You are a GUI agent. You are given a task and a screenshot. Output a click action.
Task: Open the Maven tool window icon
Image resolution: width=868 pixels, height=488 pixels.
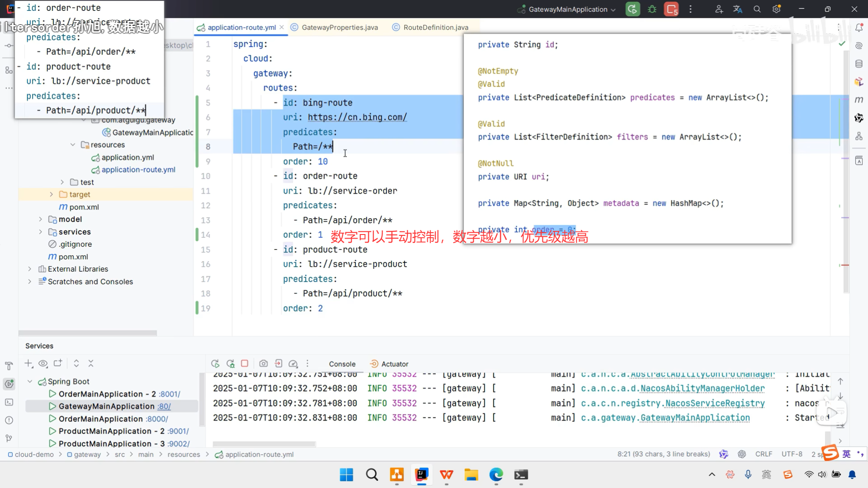859,99
